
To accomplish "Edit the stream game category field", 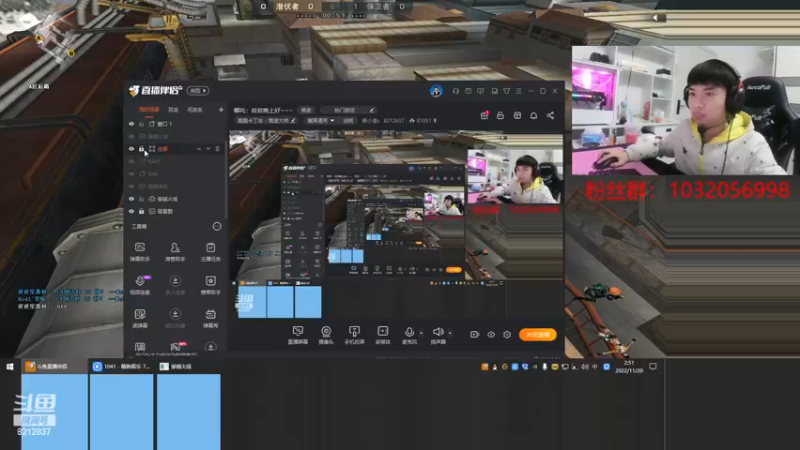I will point(266,121).
